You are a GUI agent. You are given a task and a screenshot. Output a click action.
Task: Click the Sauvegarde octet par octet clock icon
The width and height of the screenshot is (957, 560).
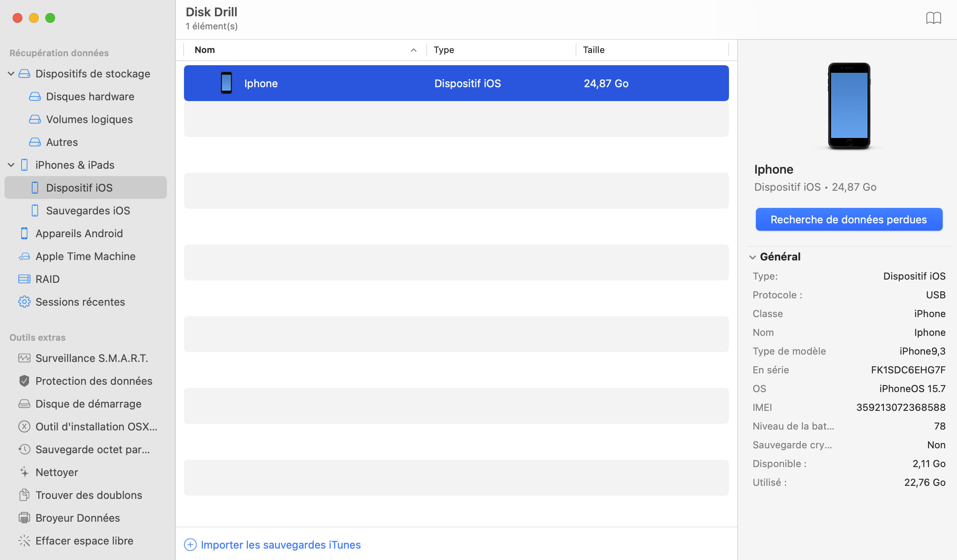click(24, 450)
